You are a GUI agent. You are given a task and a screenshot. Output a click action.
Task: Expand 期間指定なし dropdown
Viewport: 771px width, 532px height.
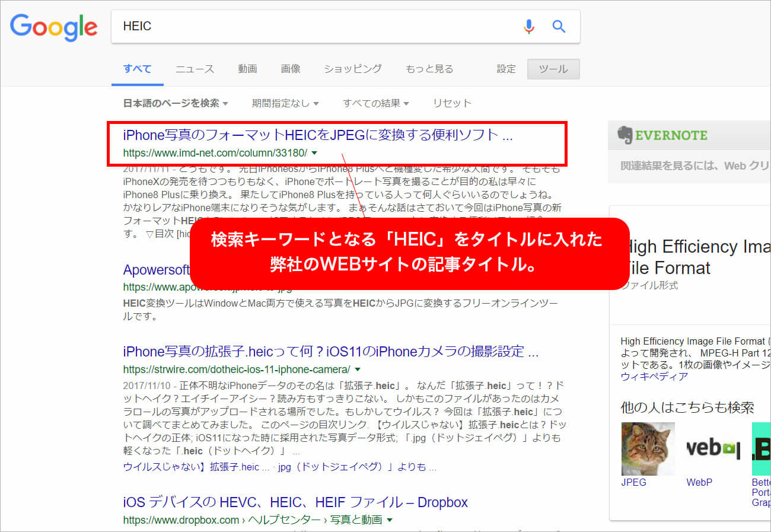tap(285, 103)
